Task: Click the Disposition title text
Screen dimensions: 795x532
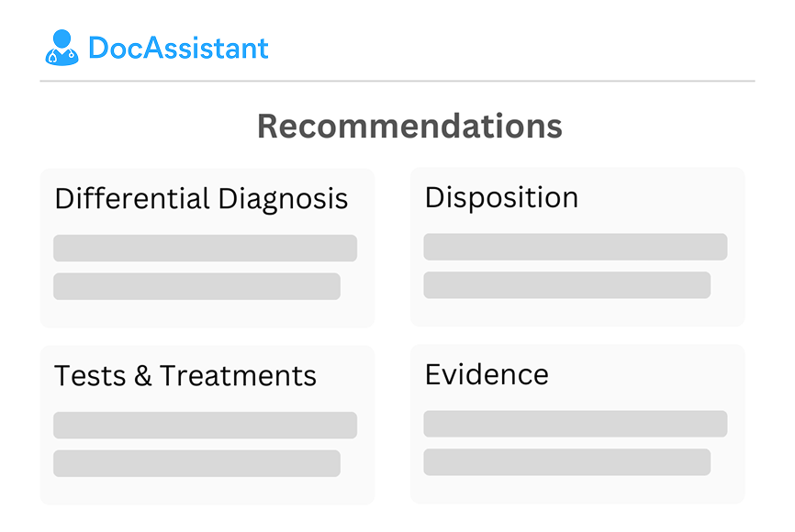Action: pyautogui.click(x=501, y=197)
